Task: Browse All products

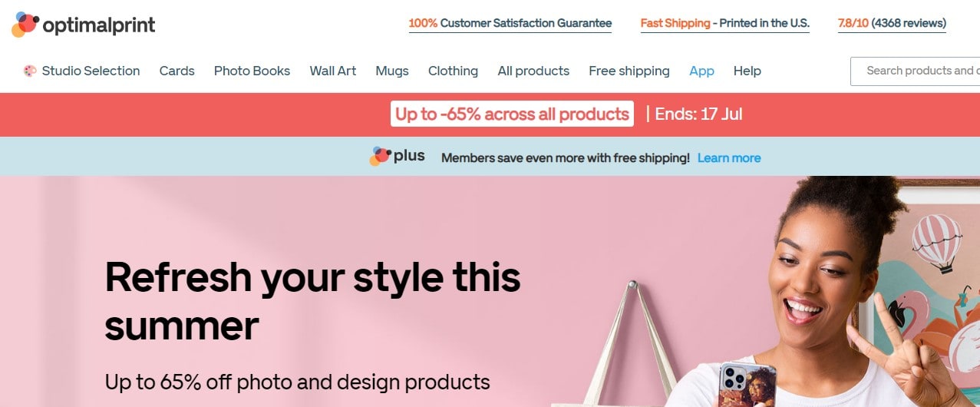Action: (533, 71)
